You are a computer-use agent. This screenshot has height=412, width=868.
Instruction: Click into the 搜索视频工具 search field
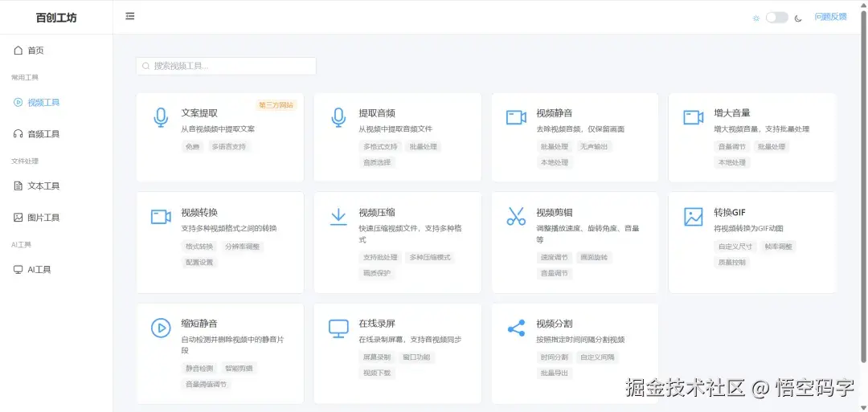click(x=226, y=66)
